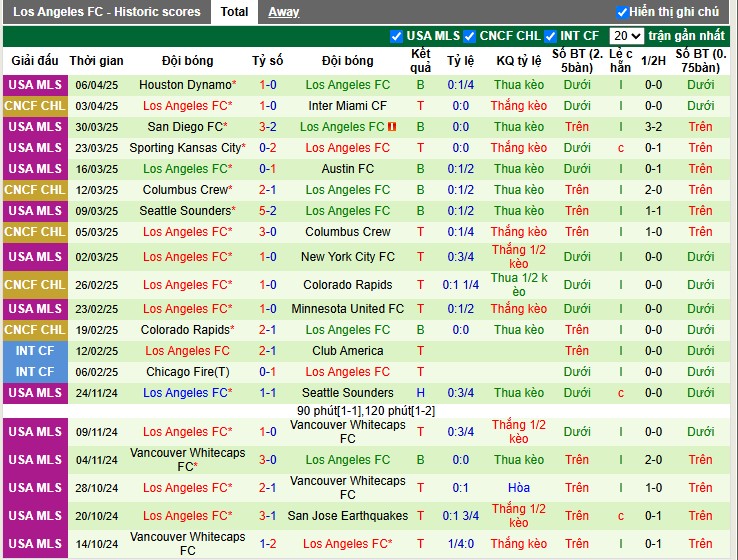Click the INT CF league label on 12/02/25
Image resolution: width=738 pixels, height=560 pixels.
point(35,351)
